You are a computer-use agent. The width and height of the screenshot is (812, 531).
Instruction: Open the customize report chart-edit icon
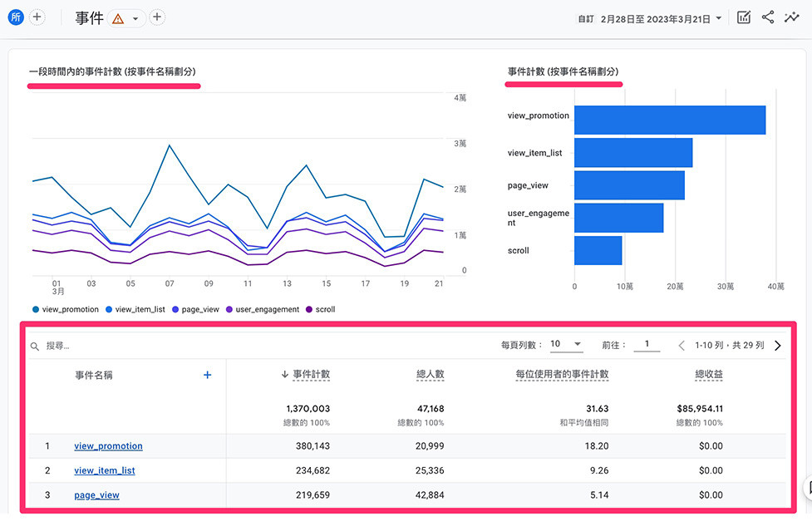tap(744, 17)
